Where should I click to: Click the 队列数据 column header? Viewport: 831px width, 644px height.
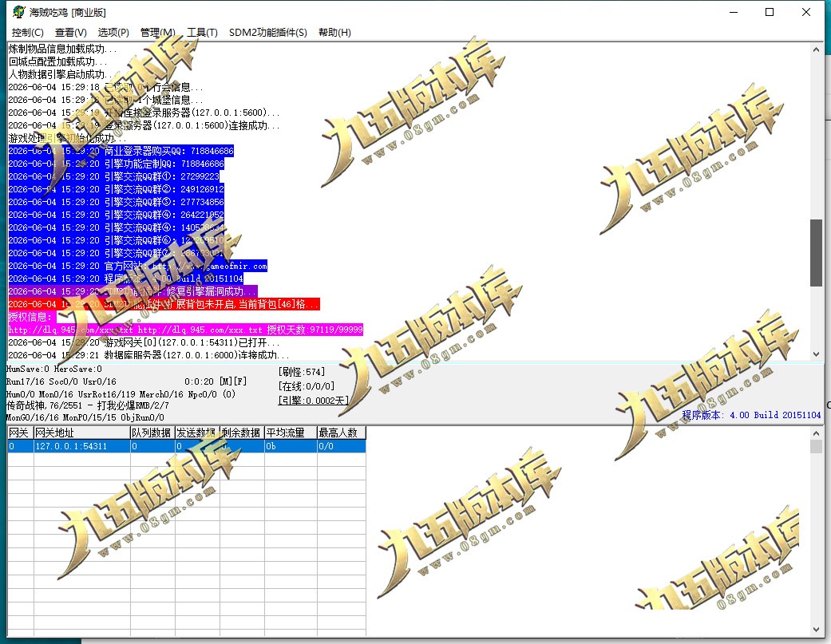click(152, 433)
